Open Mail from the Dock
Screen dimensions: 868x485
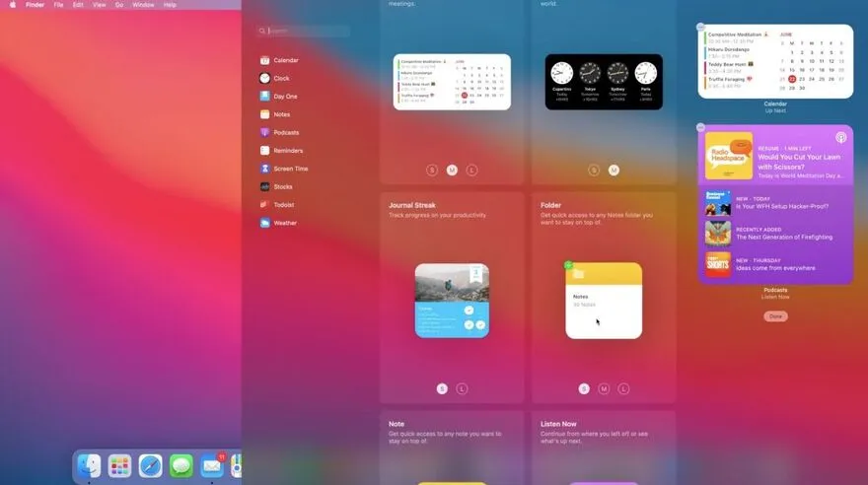212,465
